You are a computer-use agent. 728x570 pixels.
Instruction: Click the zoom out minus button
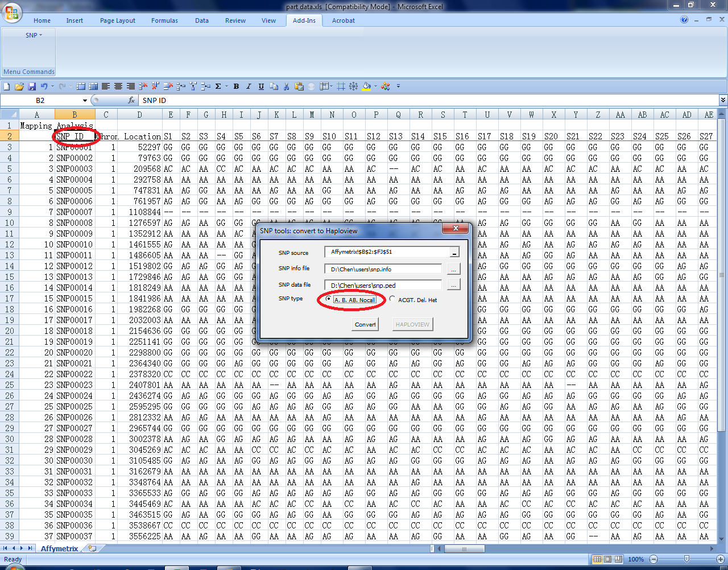(x=653, y=559)
